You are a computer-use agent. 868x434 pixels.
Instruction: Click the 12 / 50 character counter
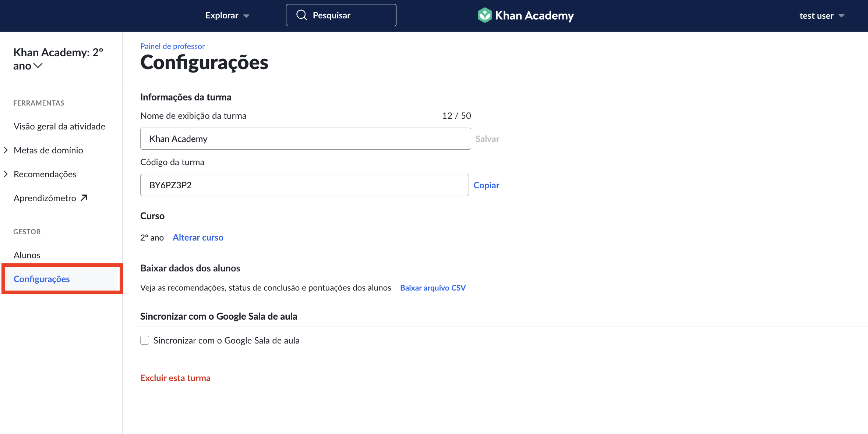click(456, 115)
